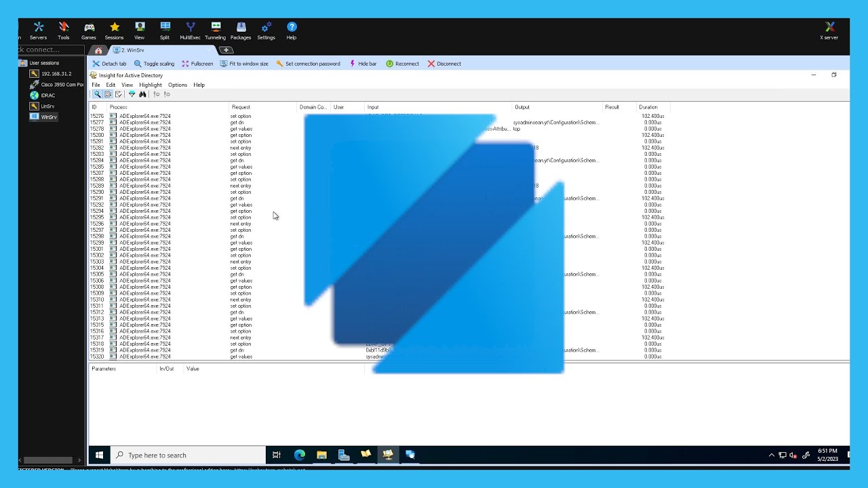Image resolution: width=868 pixels, height=488 pixels.
Task: Switch to Fullscreen mode
Action: [x=197, y=64]
